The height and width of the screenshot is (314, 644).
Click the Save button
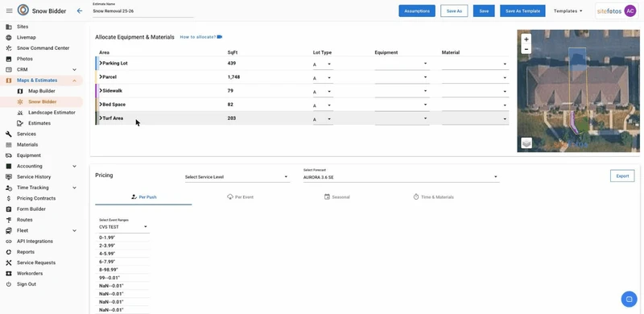click(x=484, y=11)
